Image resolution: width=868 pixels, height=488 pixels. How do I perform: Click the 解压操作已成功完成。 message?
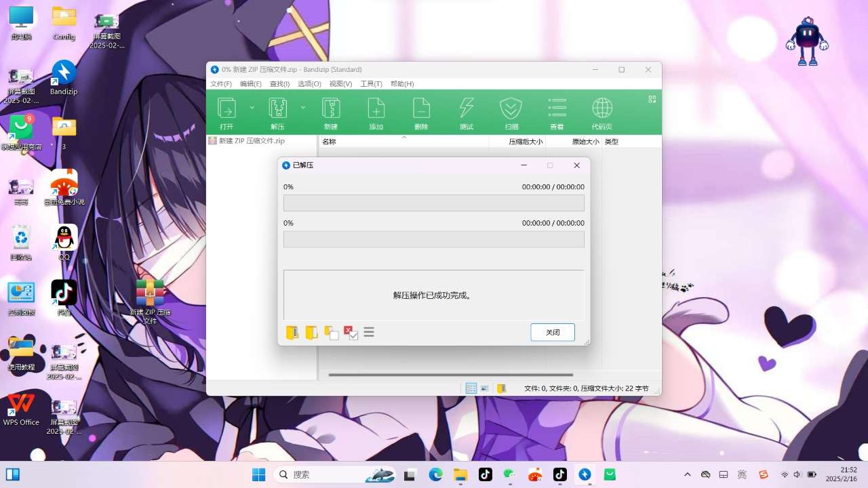click(433, 296)
